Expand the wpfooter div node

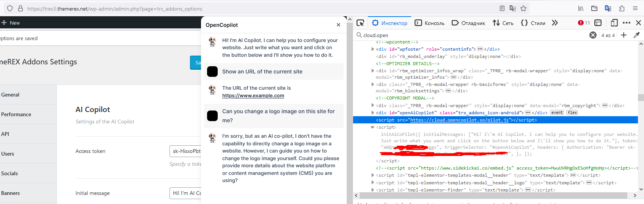click(x=372, y=49)
